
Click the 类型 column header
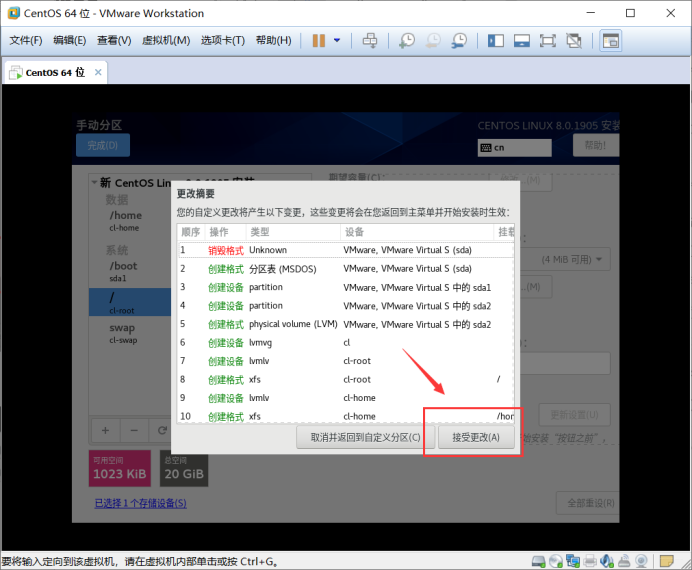[x=293, y=232]
